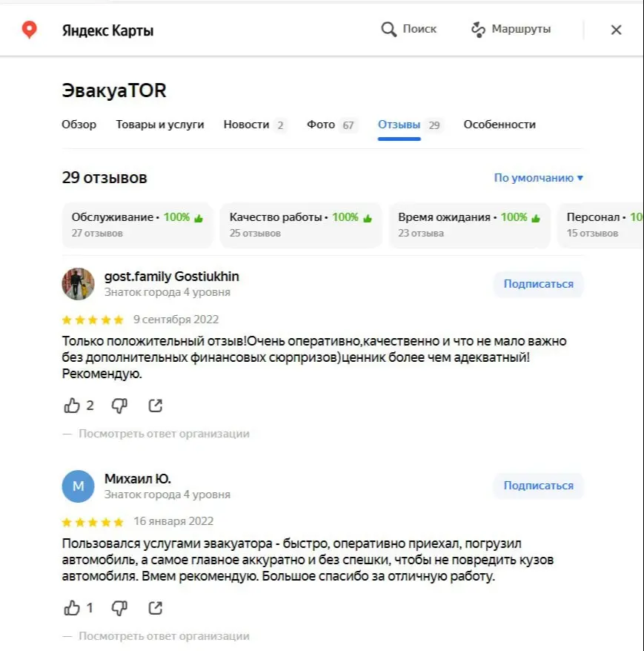Viewport: 644px width, 651px height.
Task: Click the date 9 сентября 2022
Action: [176, 320]
